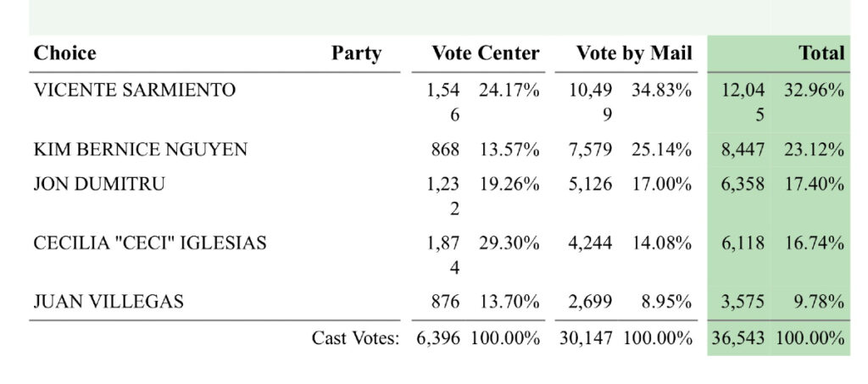
Task: Select the KIM BERNICE NGUYEN row name
Action: [141, 149]
